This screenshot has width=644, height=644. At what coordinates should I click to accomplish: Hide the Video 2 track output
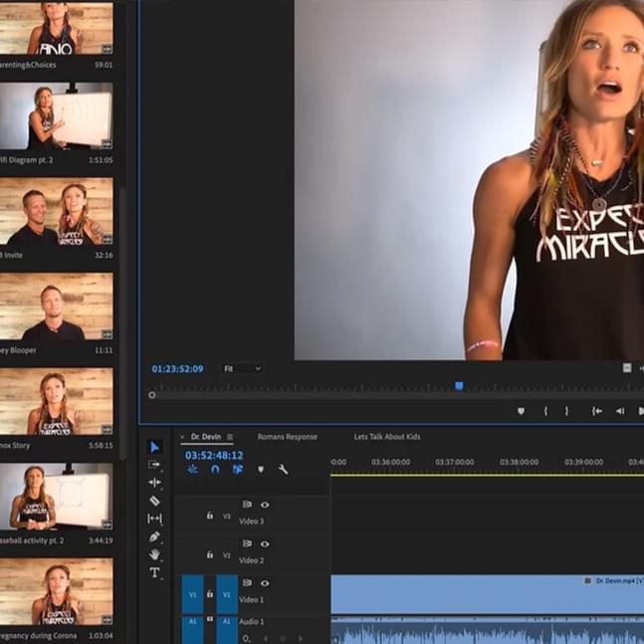tap(265, 543)
